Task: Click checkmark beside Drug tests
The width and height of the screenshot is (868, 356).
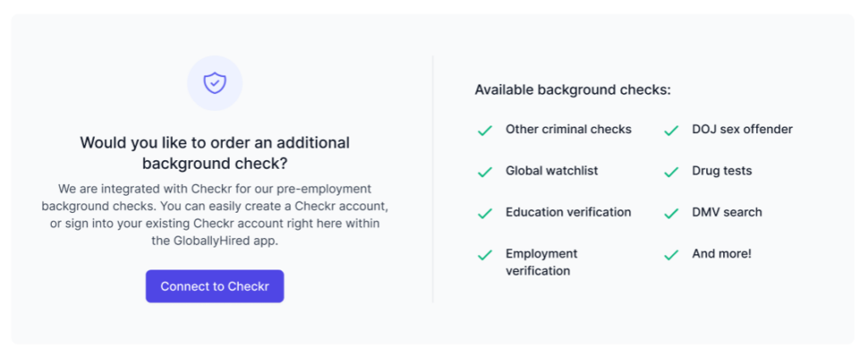Action: [x=671, y=171]
